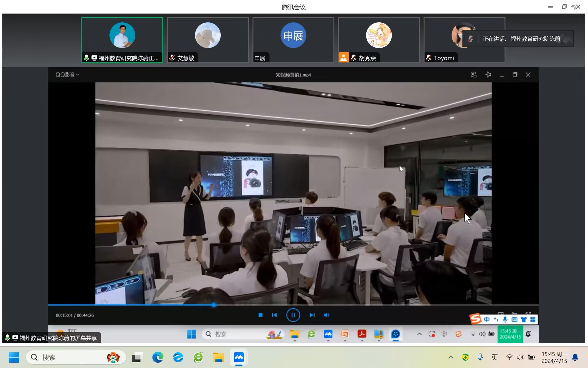Image resolution: width=588 pixels, height=368 pixels.
Task: Click the stop playback button
Action: 260,315
